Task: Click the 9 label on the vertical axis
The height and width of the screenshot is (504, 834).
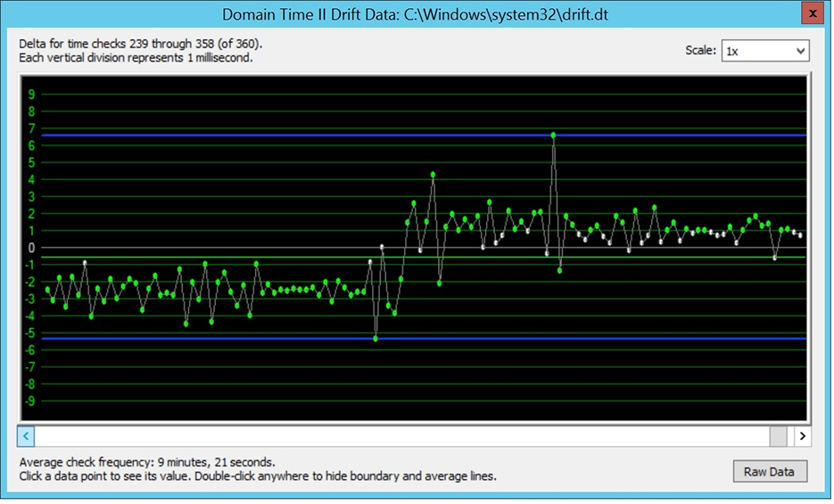Action: coord(31,94)
